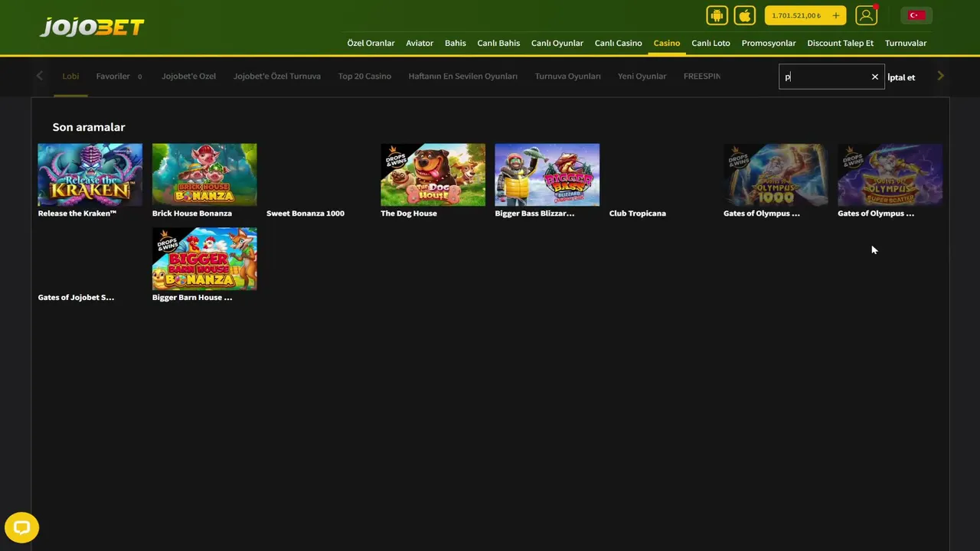Open Canlı Loto section
The width and height of the screenshot is (980, 551).
710,43
